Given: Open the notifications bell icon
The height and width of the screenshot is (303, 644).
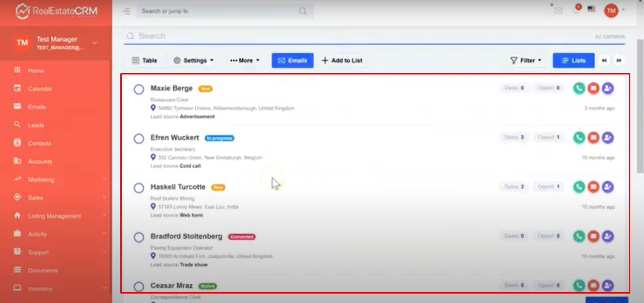Looking at the screenshot, I should point(576,10).
